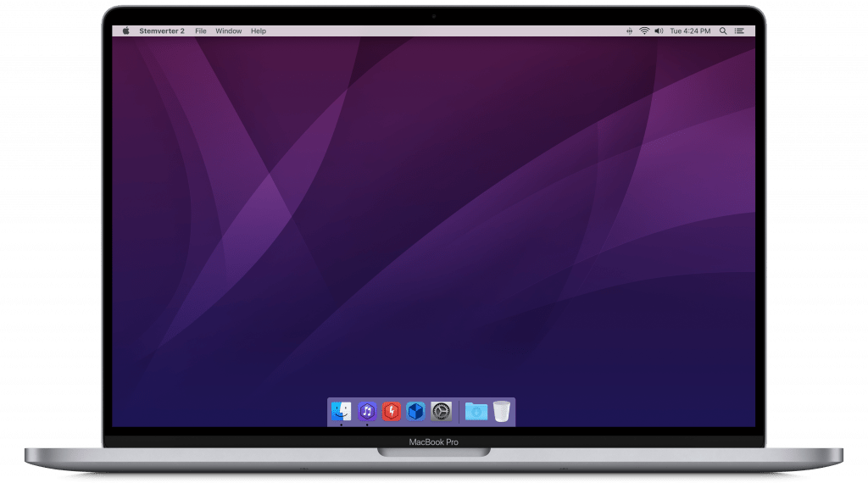Open the Downloads folder in Dock
868x483 pixels.
[476, 411]
